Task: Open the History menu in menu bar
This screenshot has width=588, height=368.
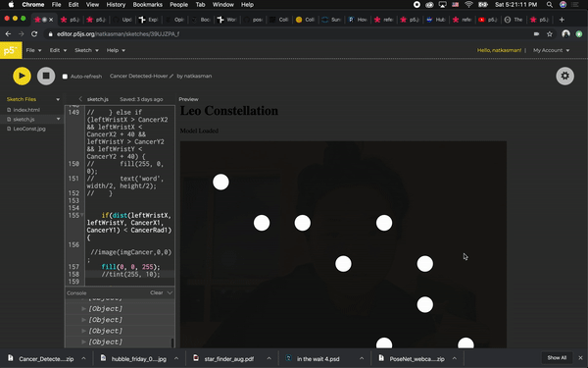Action: pyautogui.click(x=116, y=5)
